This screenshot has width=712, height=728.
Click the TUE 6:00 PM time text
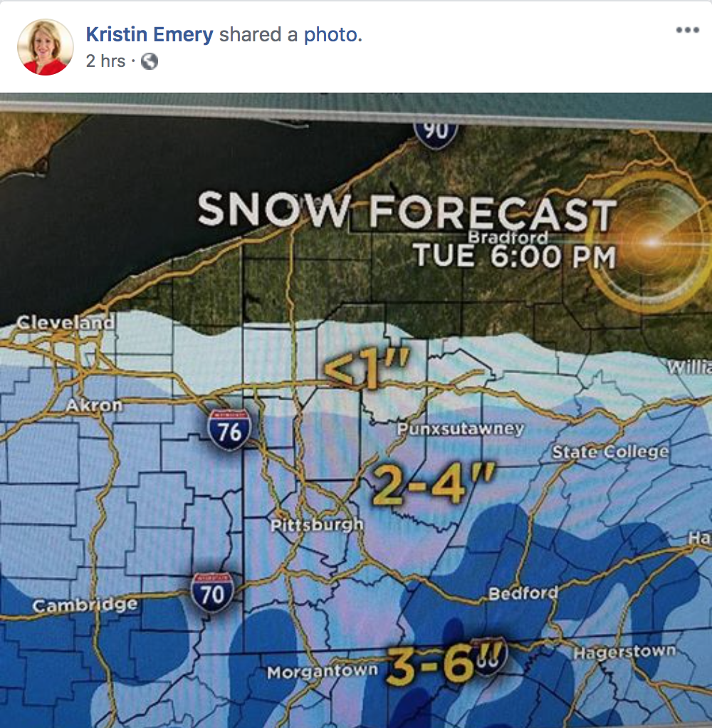point(514,256)
